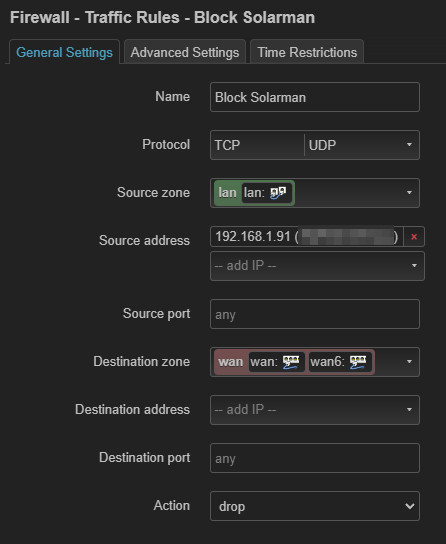Click the wan interface icon in Destination zone

[x=291, y=362]
